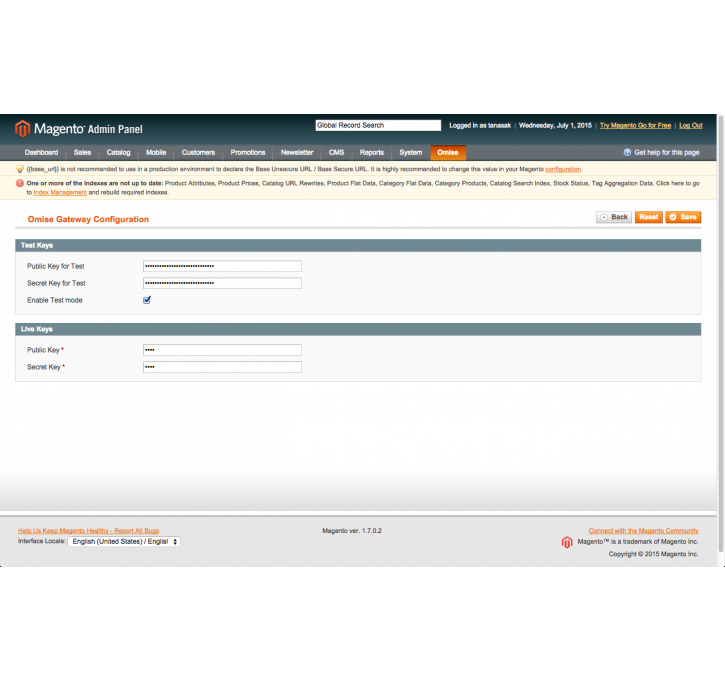Screen dimensions: 725x680
Task: Click the Reset button
Action: (649, 217)
